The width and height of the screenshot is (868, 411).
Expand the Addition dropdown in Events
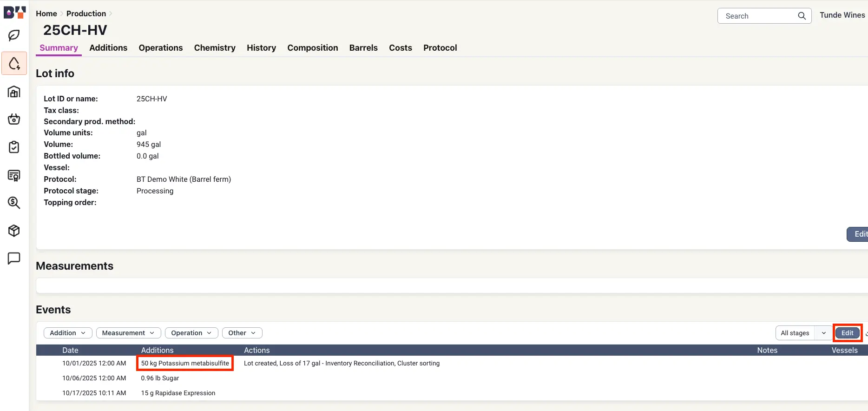(68, 333)
